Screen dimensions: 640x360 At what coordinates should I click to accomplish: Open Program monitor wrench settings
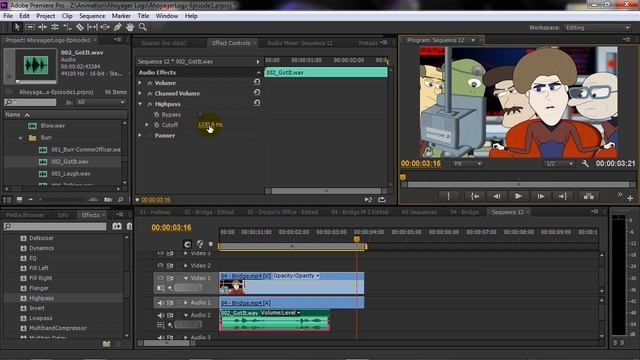pyautogui.click(x=585, y=164)
